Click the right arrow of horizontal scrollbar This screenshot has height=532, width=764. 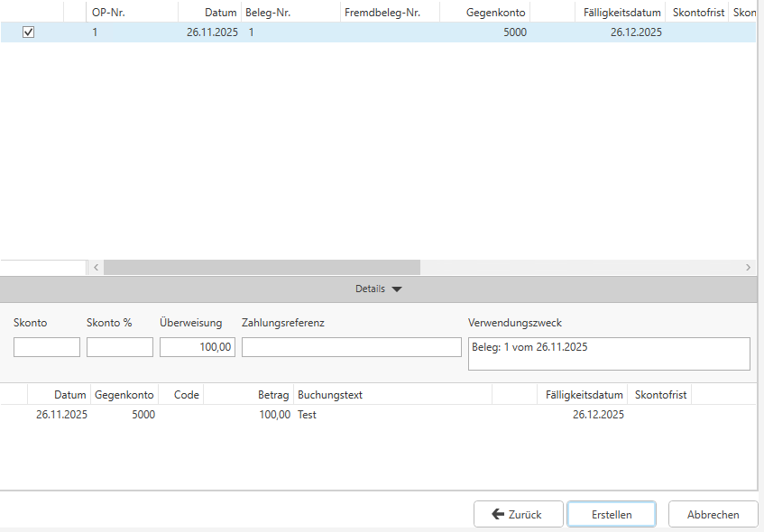[748, 268]
